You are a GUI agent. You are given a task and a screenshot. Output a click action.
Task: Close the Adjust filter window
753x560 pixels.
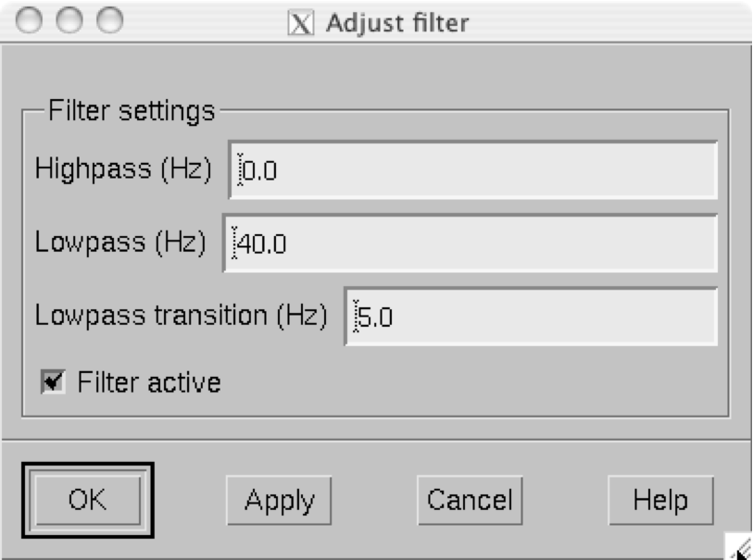(29, 20)
